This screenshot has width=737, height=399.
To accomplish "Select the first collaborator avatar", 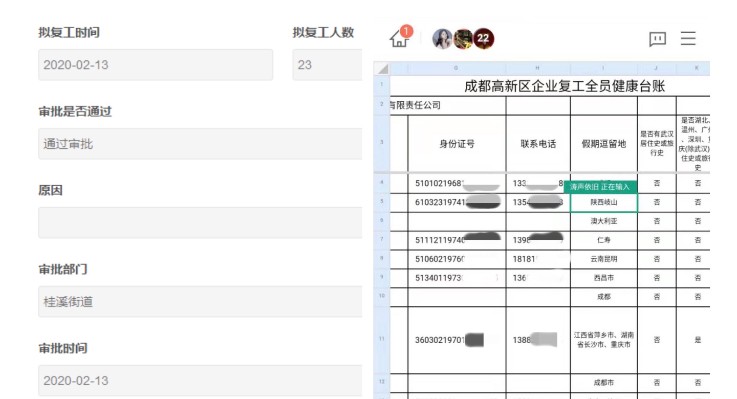I will click(442, 39).
